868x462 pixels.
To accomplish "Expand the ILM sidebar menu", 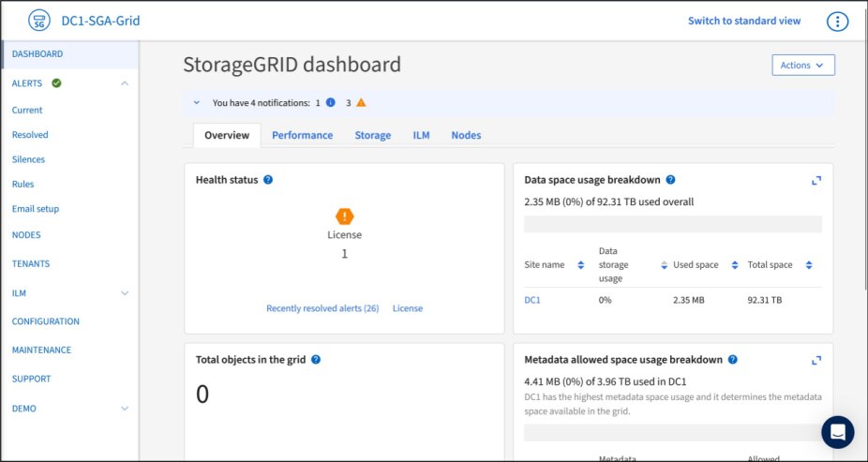I will (125, 293).
